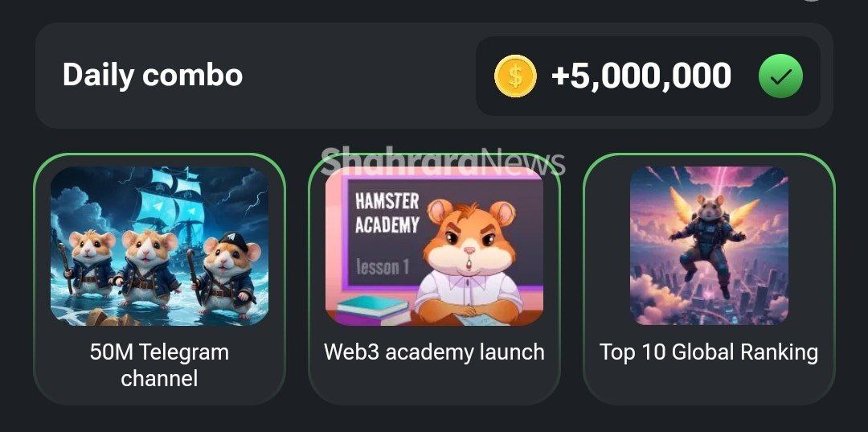Click the green checkmark completion icon

pos(780,76)
